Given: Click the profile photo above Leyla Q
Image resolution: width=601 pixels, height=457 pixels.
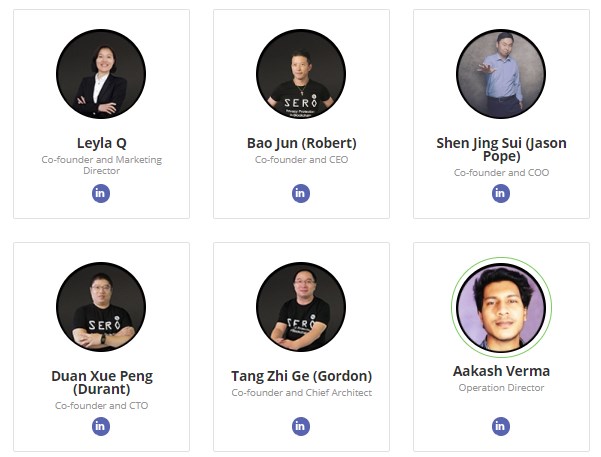Looking at the screenshot, I should 101,75.
